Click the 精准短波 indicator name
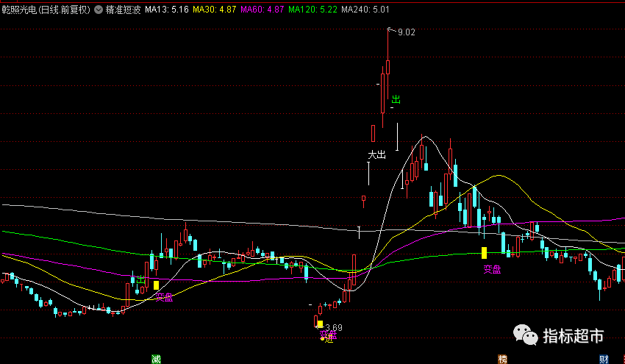The image size is (625, 364). 124,10
